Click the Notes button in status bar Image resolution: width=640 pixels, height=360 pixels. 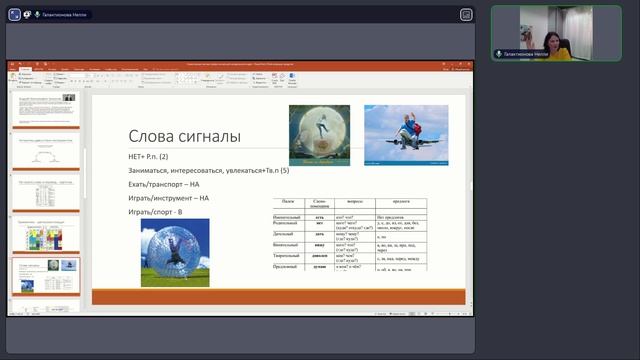click(380, 314)
